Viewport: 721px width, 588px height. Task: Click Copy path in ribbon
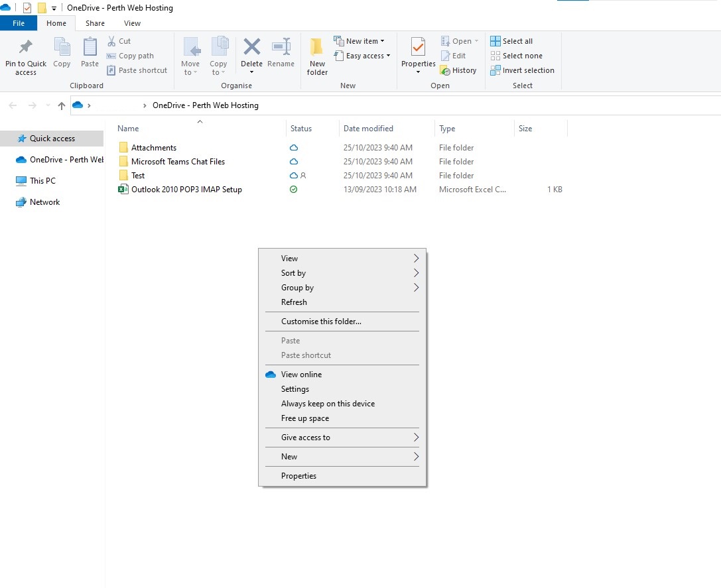tap(131, 56)
